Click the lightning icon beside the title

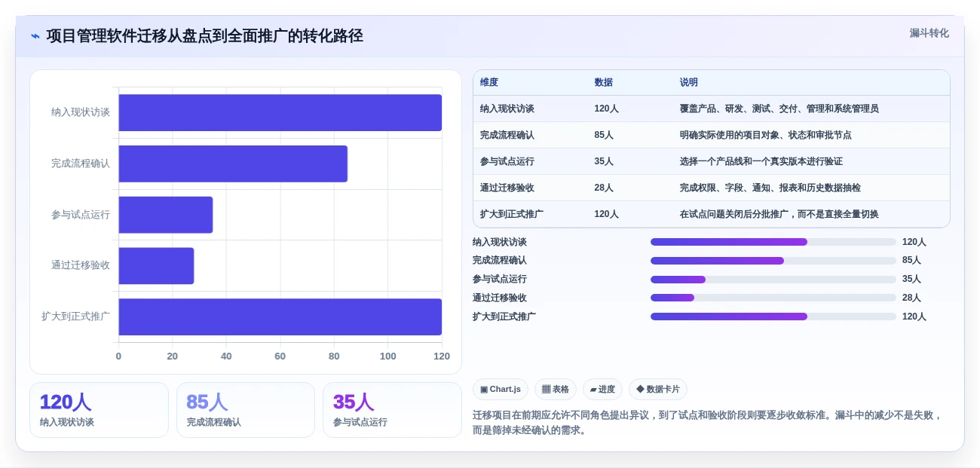click(35, 36)
